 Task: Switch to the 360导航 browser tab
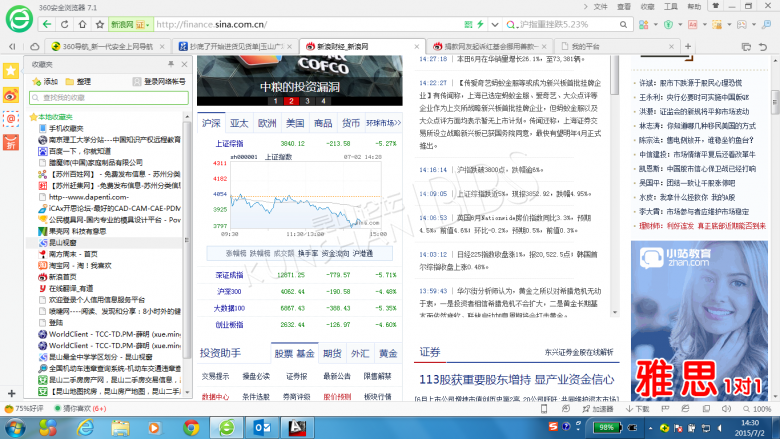pyautogui.click(x=108, y=46)
